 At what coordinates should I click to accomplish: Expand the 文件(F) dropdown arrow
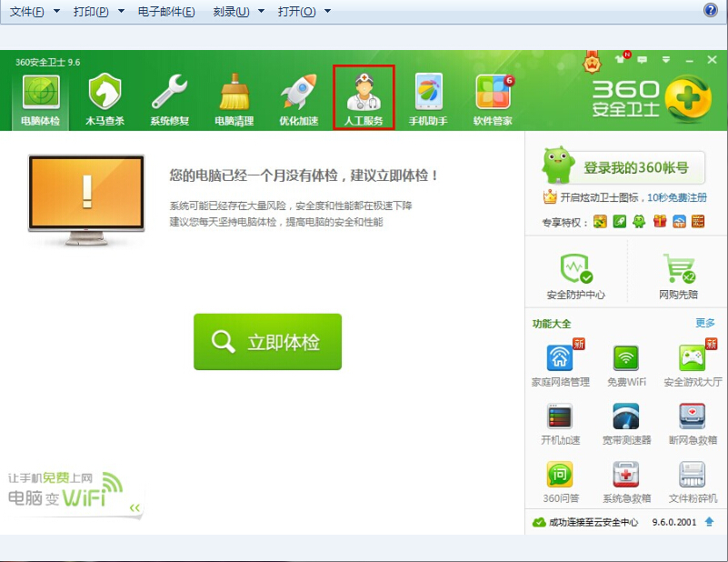56,12
